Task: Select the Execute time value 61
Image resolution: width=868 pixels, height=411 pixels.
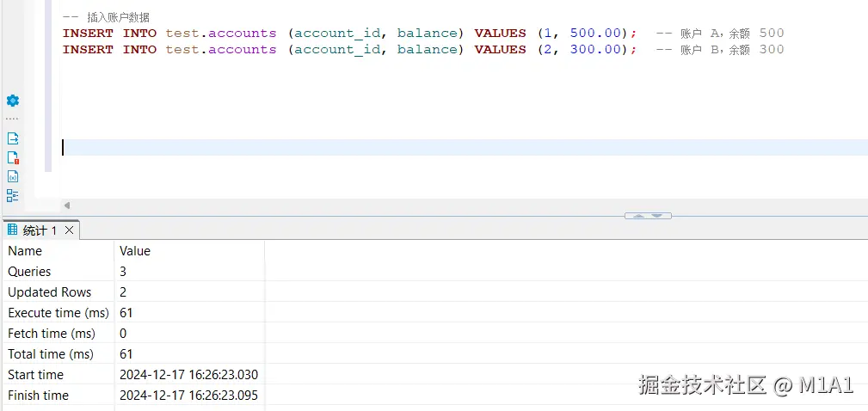Action: pos(126,313)
